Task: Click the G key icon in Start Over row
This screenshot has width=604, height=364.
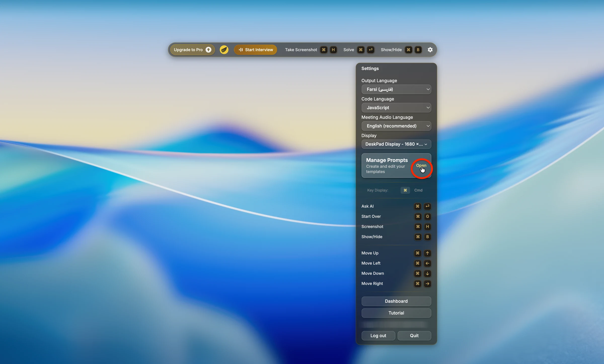Action: 427,216
